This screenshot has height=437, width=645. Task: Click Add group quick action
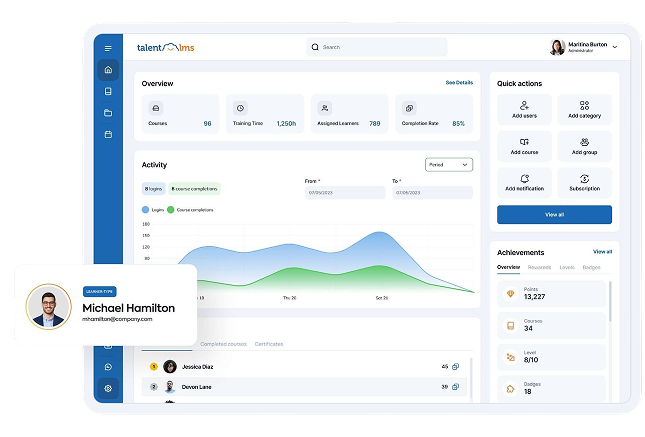(x=585, y=146)
